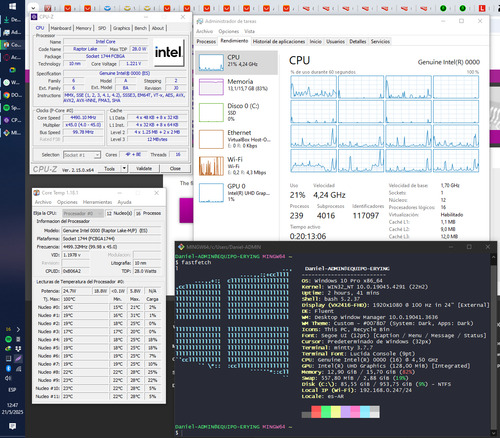Open Historial de aplicaciones tab
The image size is (500, 438).
coord(279,41)
